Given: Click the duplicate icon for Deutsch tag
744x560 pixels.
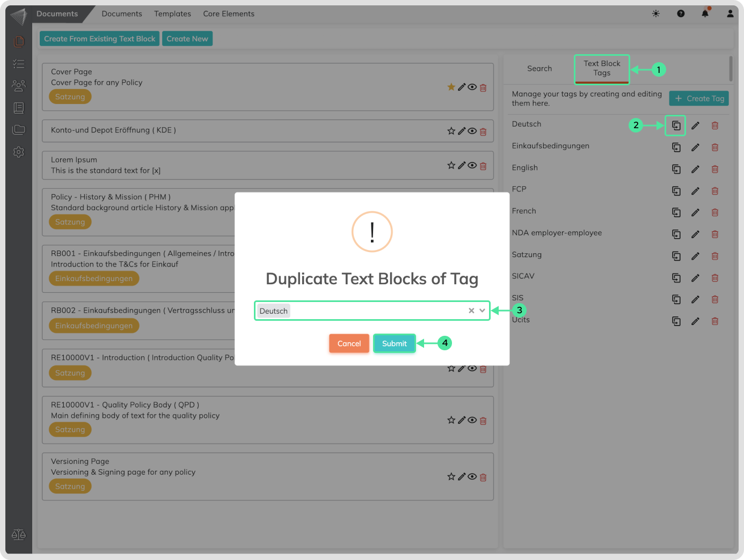Looking at the screenshot, I should (x=676, y=126).
